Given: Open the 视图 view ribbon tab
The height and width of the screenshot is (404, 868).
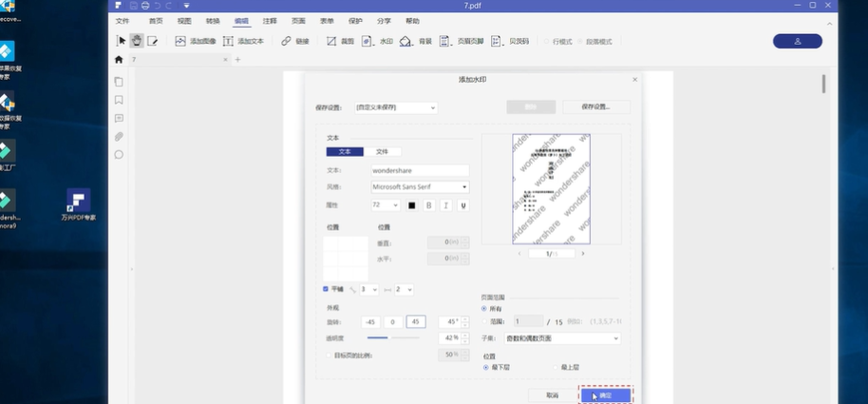Looking at the screenshot, I should (184, 21).
